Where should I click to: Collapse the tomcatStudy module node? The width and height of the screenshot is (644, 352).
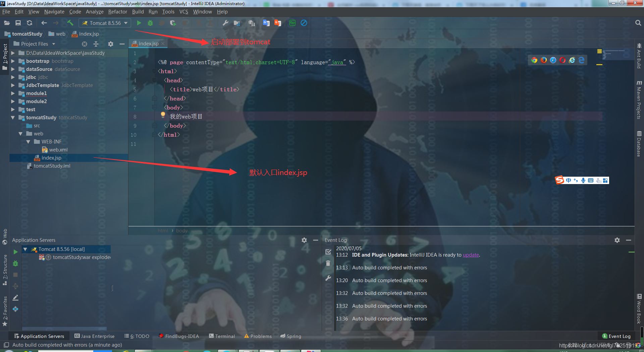point(13,118)
